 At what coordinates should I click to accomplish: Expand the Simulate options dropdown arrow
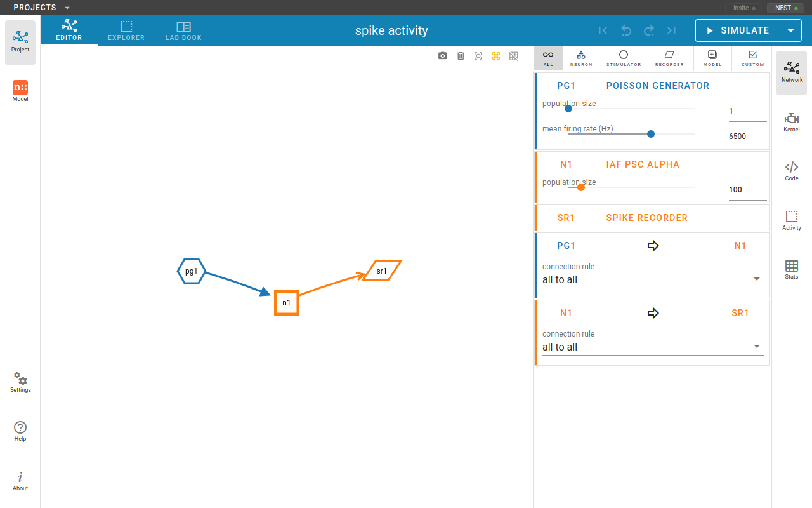coord(790,30)
